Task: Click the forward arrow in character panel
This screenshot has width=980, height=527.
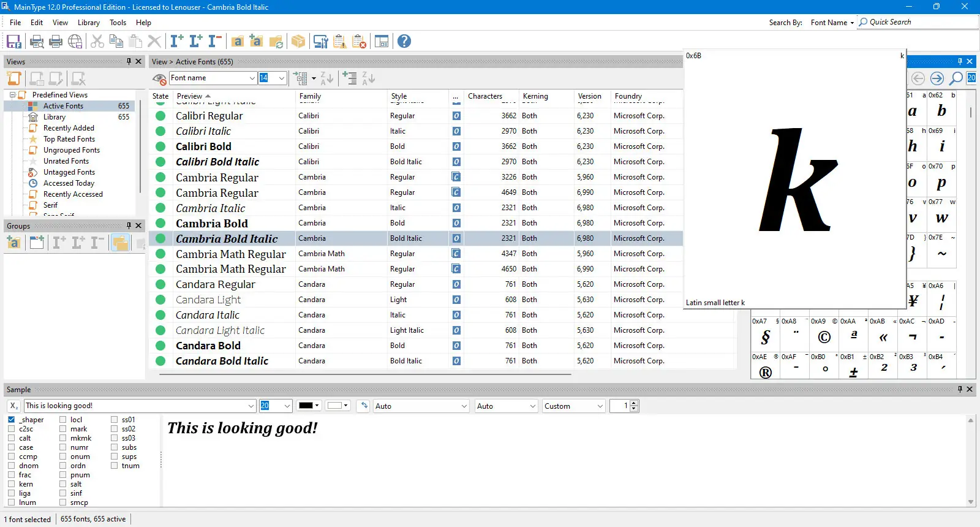Action: (937, 78)
